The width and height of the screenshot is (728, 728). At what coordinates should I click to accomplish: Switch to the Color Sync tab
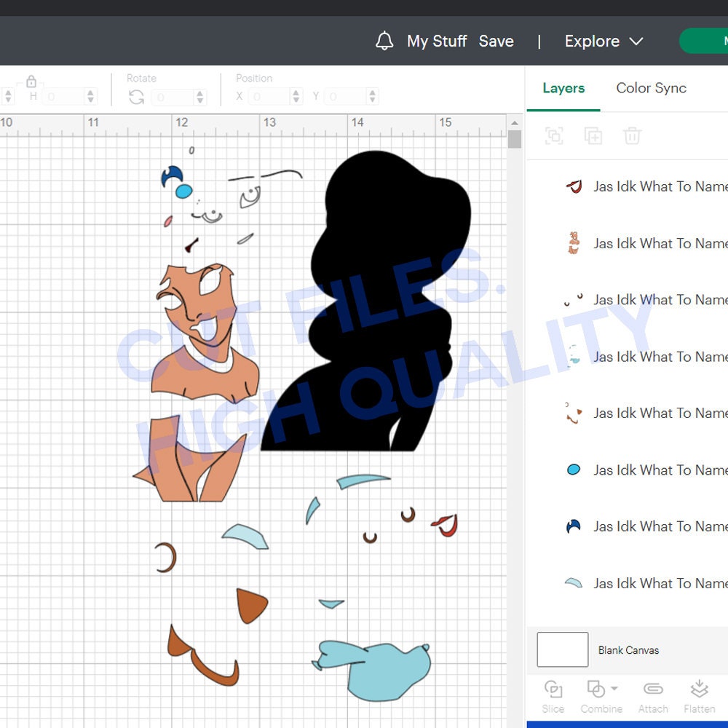point(651,88)
